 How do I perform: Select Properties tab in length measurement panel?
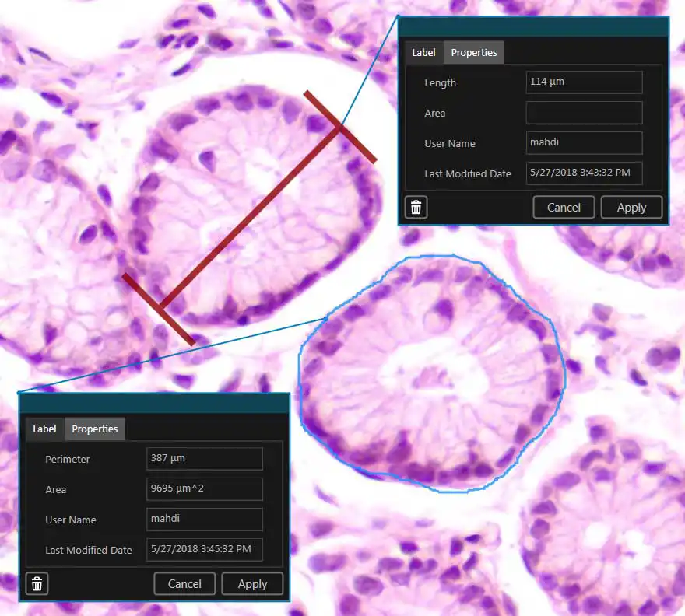coord(473,53)
